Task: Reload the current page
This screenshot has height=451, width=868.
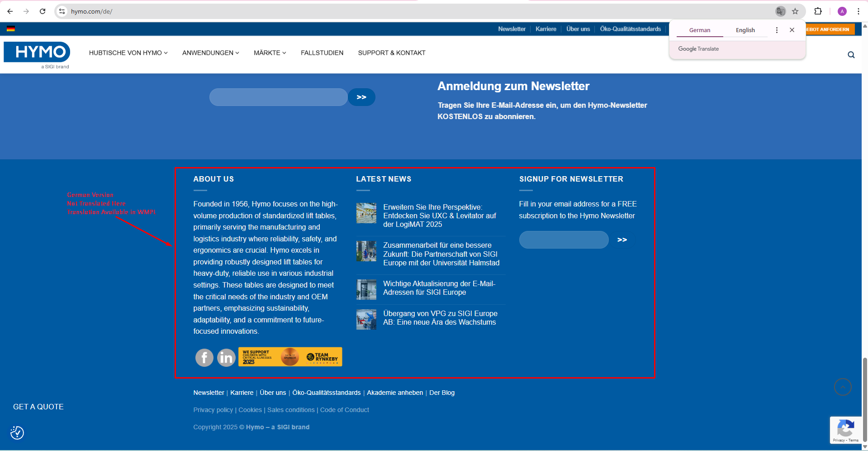Action: point(43,11)
